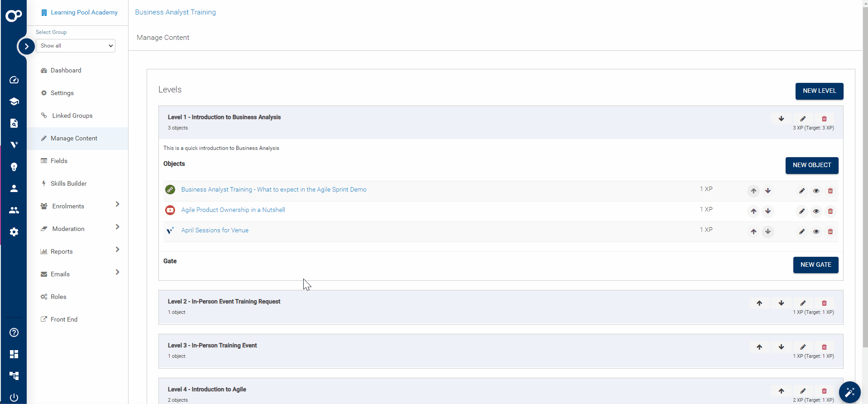Move Level 3 up with arrow icon

(759, 347)
